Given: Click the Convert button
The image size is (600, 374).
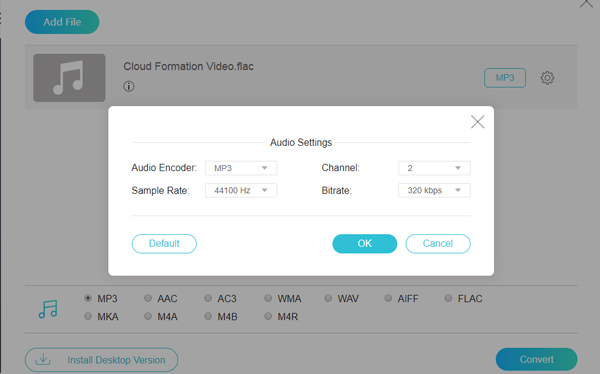Looking at the screenshot, I should tap(536, 359).
